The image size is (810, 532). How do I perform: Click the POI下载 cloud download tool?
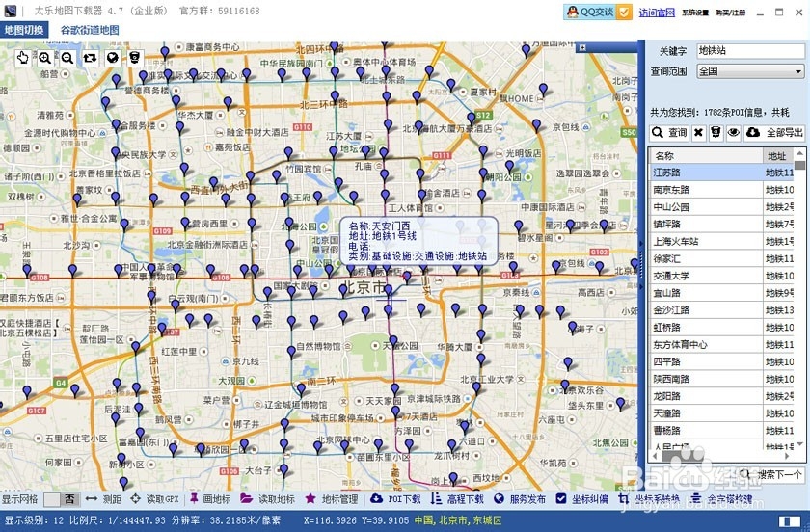click(395, 499)
